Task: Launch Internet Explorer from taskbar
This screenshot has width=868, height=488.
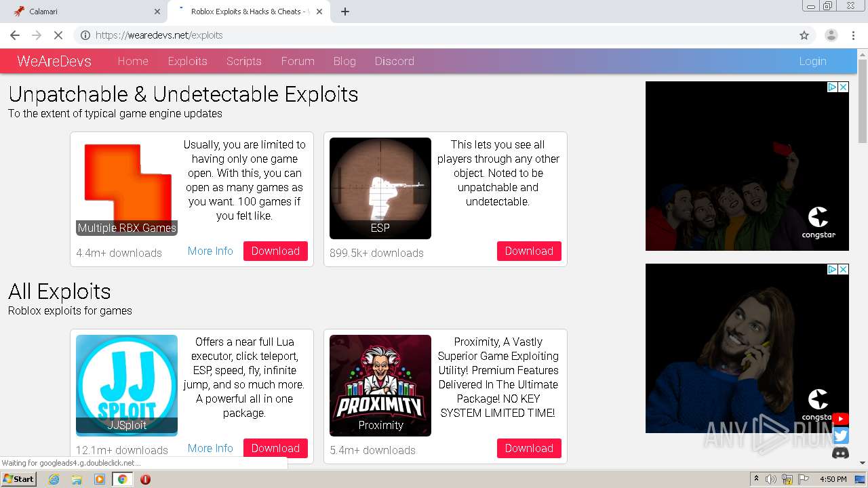Action: pyautogui.click(x=54, y=479)
